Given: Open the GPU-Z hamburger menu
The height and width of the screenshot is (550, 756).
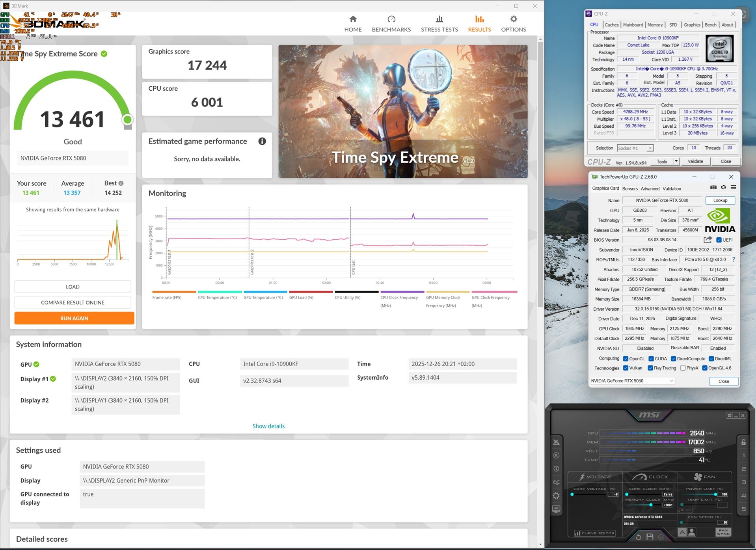Looking at the screenshot, I should tap(733, 188).
